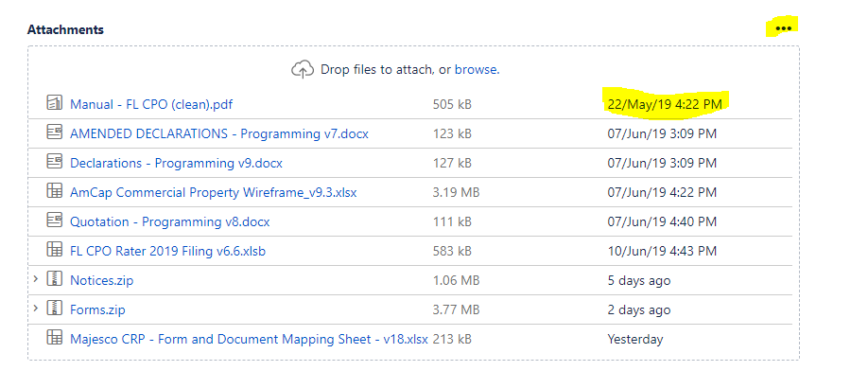Click the spreadsheet icon beside AmCap Commercial Property Wireframe
This screenshot has width=868, height=371.
point(54,190)
